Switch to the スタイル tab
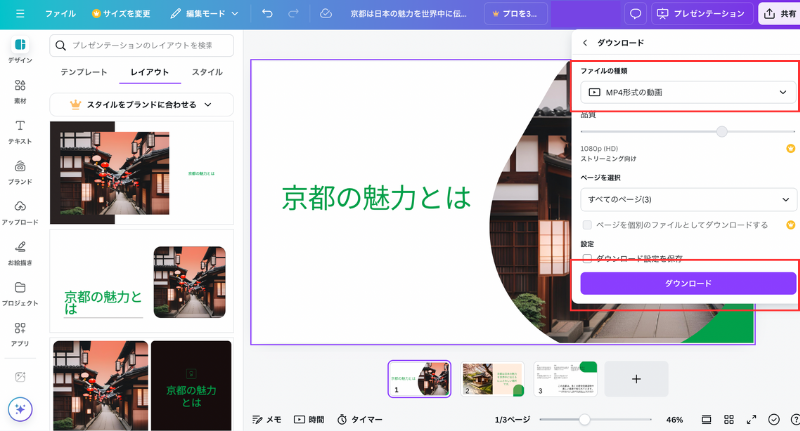 (207, 72)
